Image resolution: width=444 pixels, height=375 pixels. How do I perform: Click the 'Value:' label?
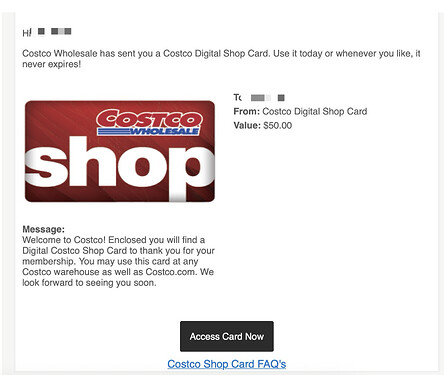tap(247, 125)
